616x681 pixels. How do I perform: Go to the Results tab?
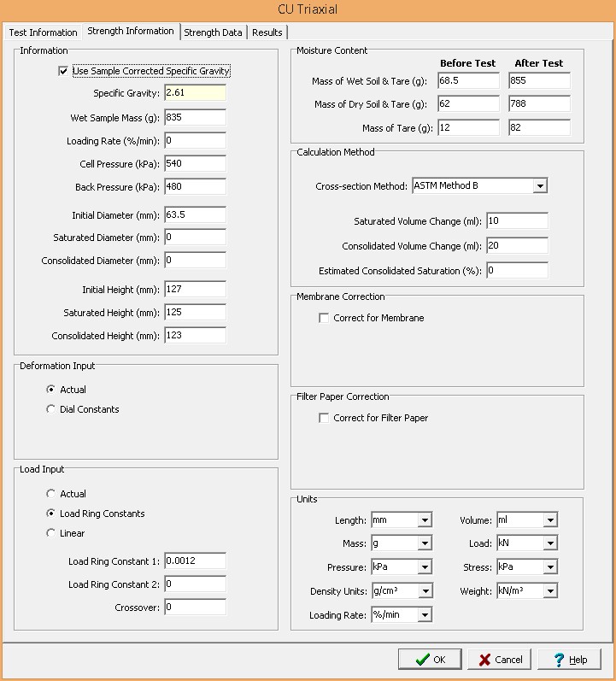267,32
